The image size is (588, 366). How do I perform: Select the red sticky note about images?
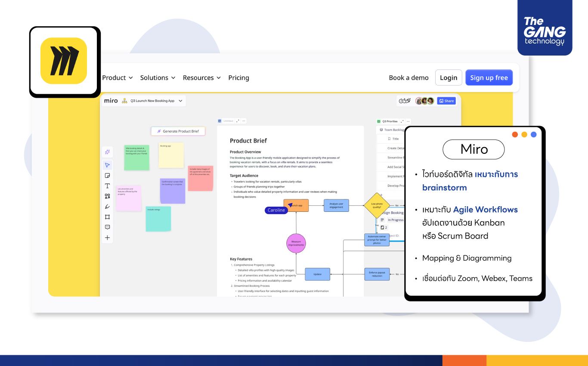click(x=201, y=178)
